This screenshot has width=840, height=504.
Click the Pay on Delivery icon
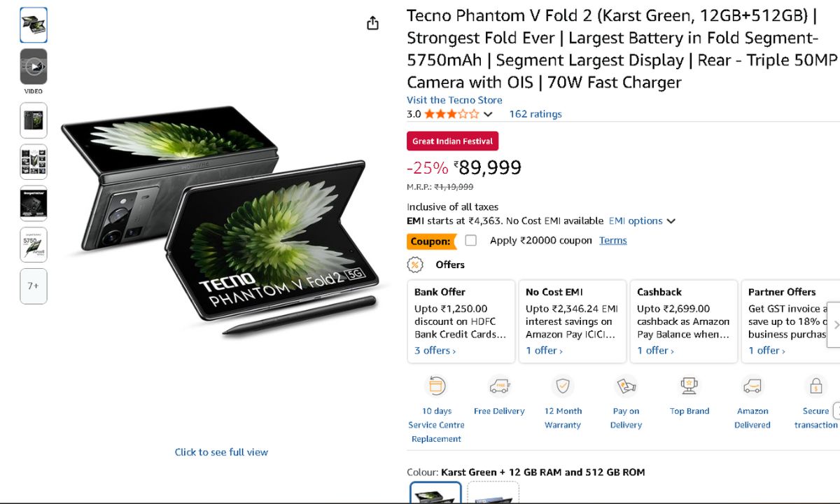coord(626,386)
